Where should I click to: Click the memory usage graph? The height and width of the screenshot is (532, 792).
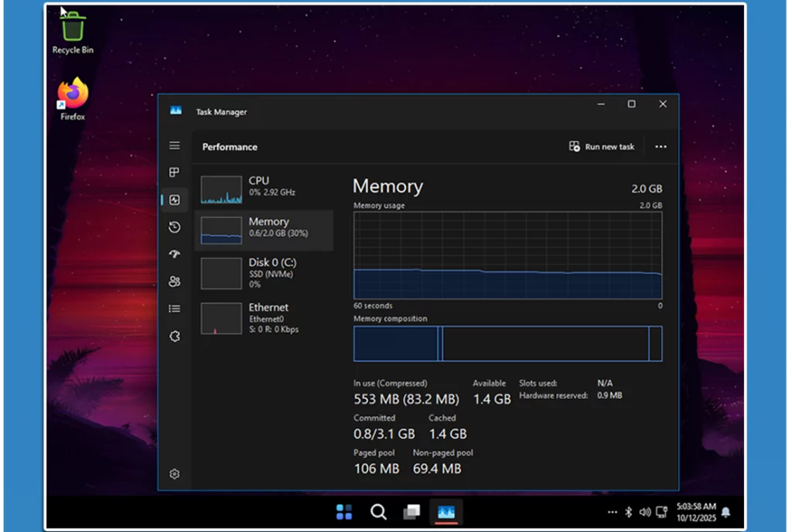507,255
